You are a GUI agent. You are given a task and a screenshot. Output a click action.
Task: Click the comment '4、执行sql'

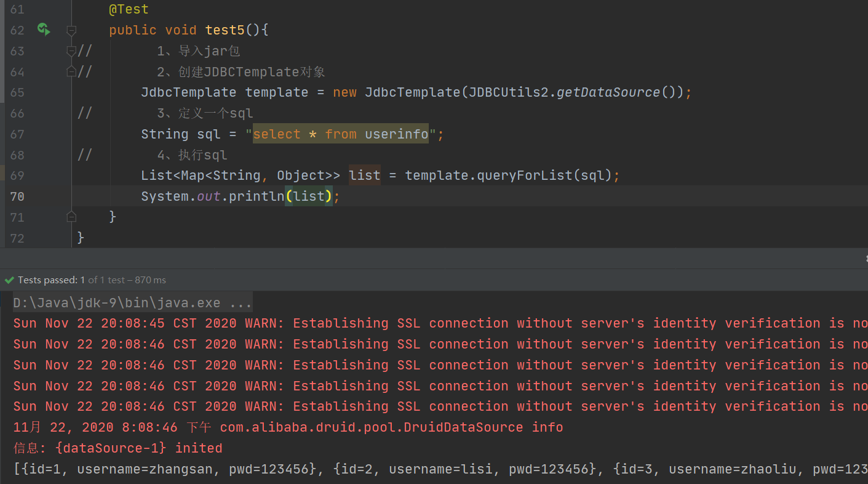coord(192,155)
